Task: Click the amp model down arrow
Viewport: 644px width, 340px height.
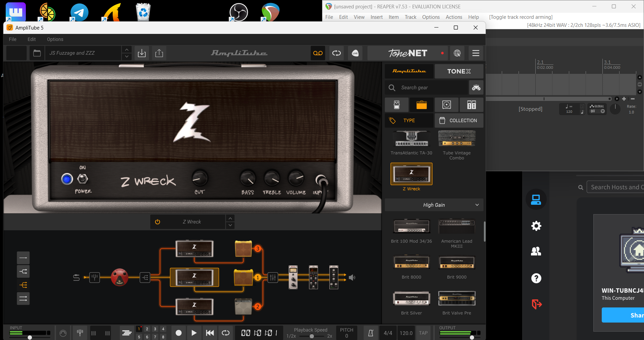Action: point(230,226)
